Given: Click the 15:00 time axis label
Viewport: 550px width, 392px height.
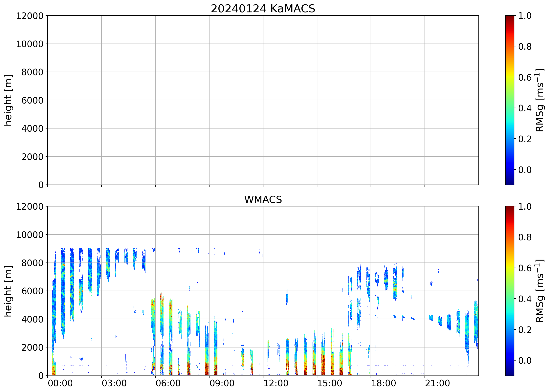Looking at the screenshot, I should [x=330, y=383].
